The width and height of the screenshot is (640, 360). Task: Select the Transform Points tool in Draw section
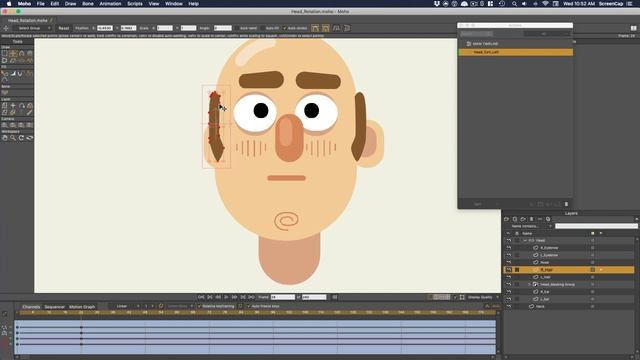tap(13, 53)
